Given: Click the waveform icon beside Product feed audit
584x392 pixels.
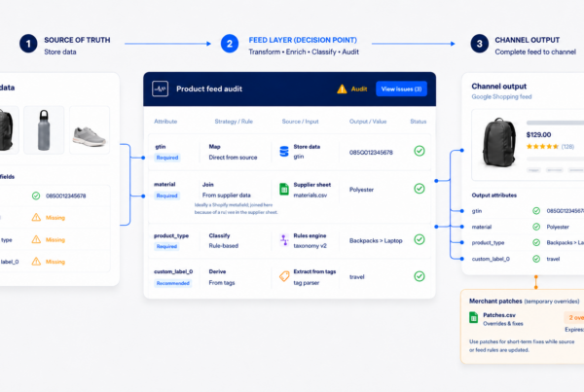Looking at the screenshot, I should [x=161, y=89].
